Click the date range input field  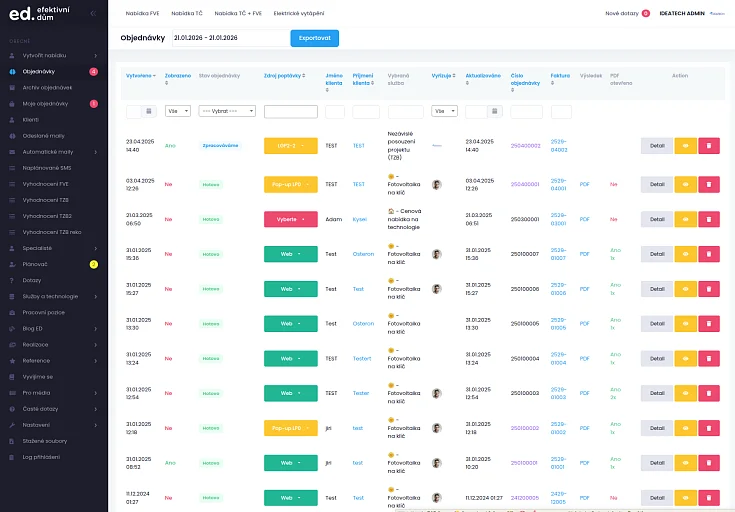[x=229, y=38]
